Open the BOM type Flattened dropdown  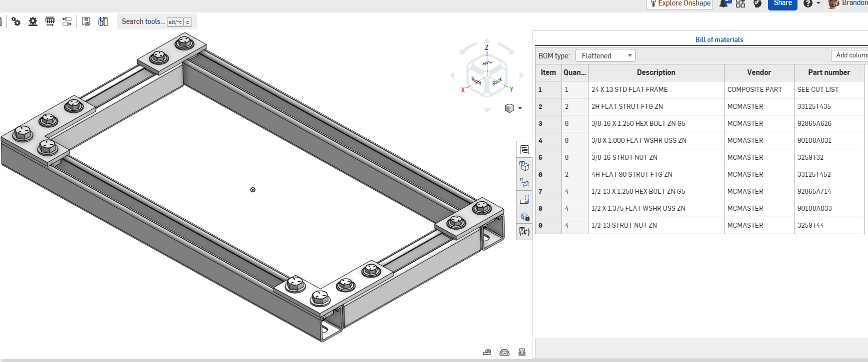click(605, 55)
